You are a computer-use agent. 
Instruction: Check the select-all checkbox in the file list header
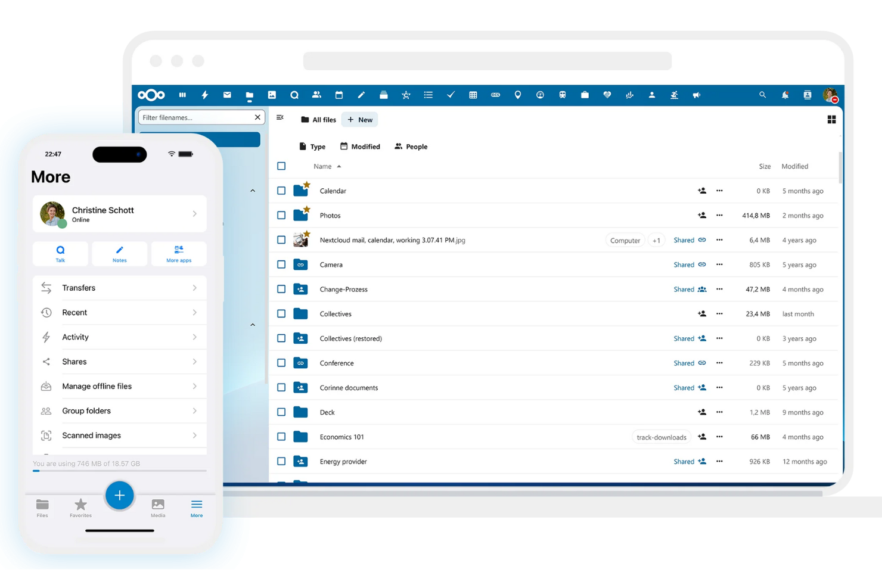point(281,166)
